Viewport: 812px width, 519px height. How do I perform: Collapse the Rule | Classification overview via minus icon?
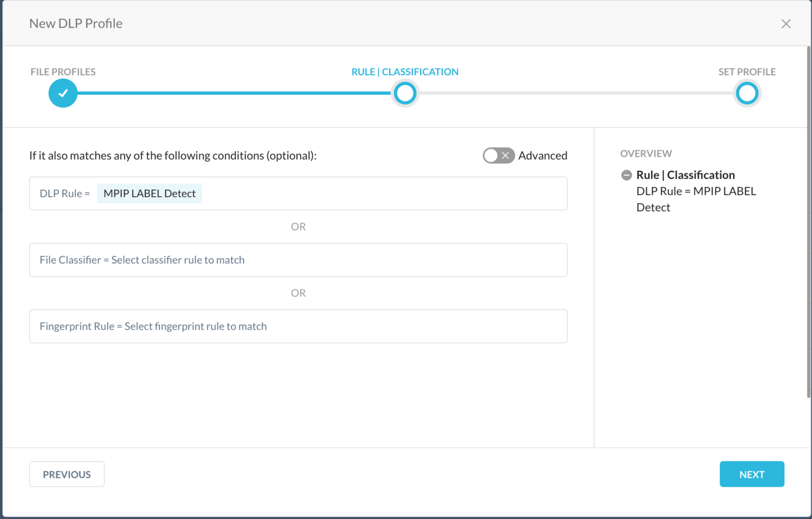click(x=626, y=175)
